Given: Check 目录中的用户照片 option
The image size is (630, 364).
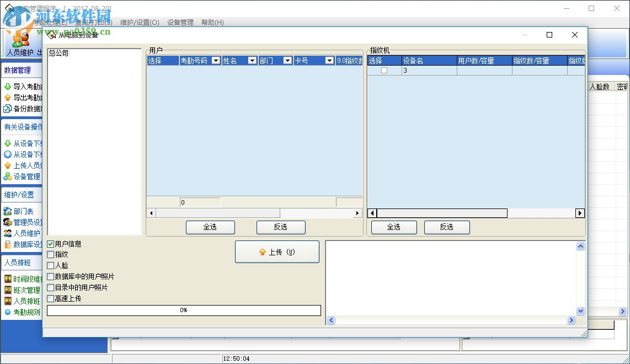Looking at the screenshot, I should [51, 288].
